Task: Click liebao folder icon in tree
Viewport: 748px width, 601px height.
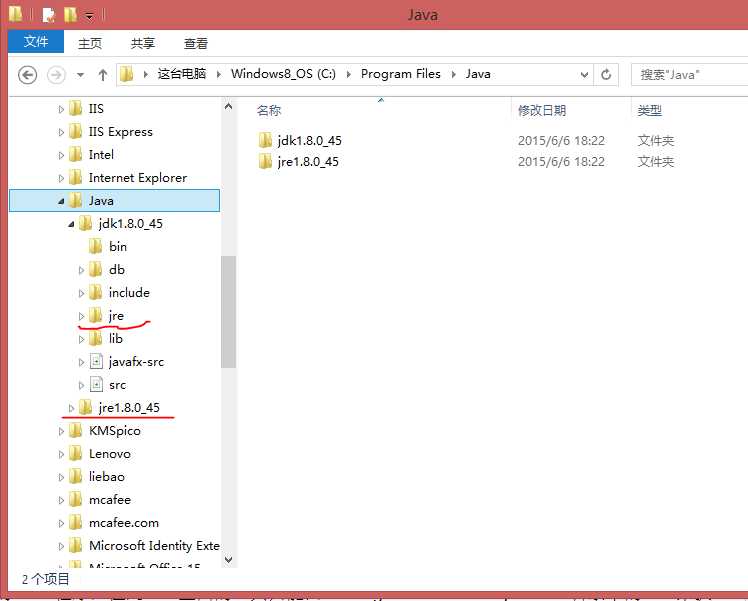Action: pos(75,476)
